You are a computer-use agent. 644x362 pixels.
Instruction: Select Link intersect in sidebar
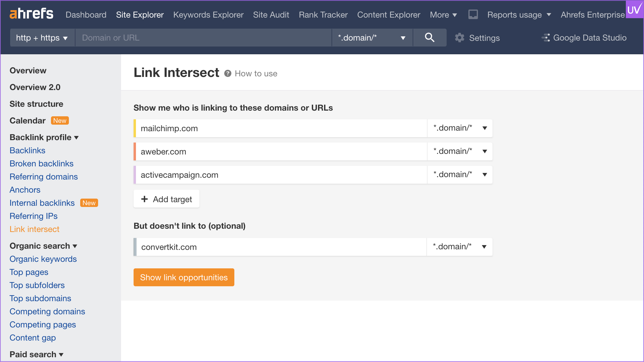[35, 229]
